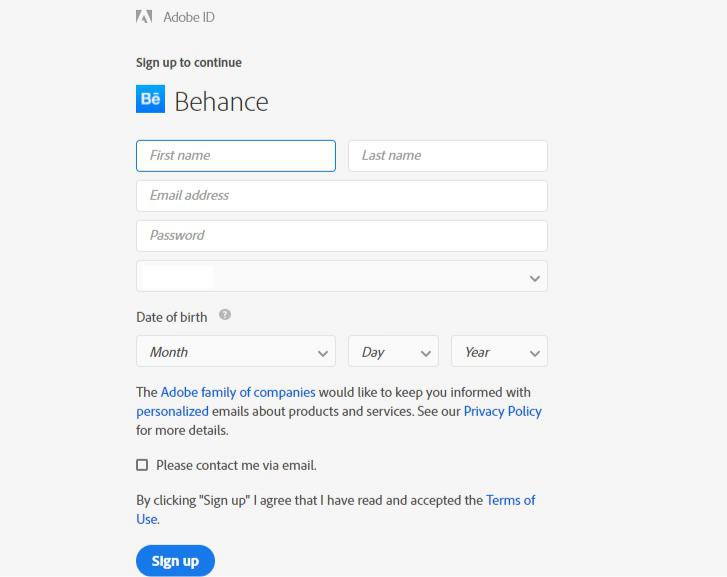Viewport: 727px width, 577px height.
Task: Open the country dropdown menu
Action: pos(342,276)
